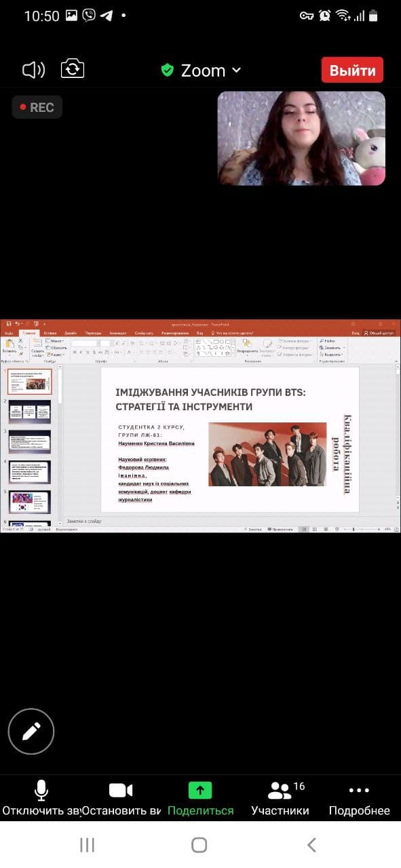This screenshot has height=868, width=401.
Task: Switch to the Дизайн ribbon tab
Action: (x=71, y=333)
